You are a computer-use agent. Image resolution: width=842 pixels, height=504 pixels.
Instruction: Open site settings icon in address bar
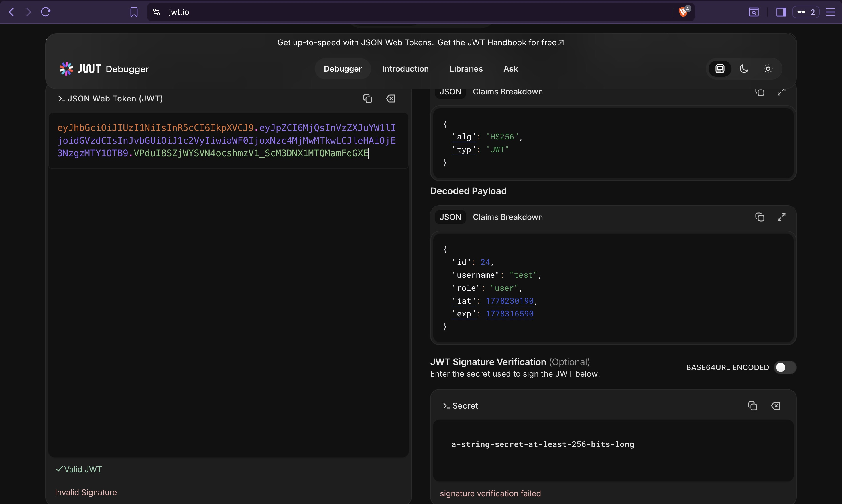pos(156,12)
